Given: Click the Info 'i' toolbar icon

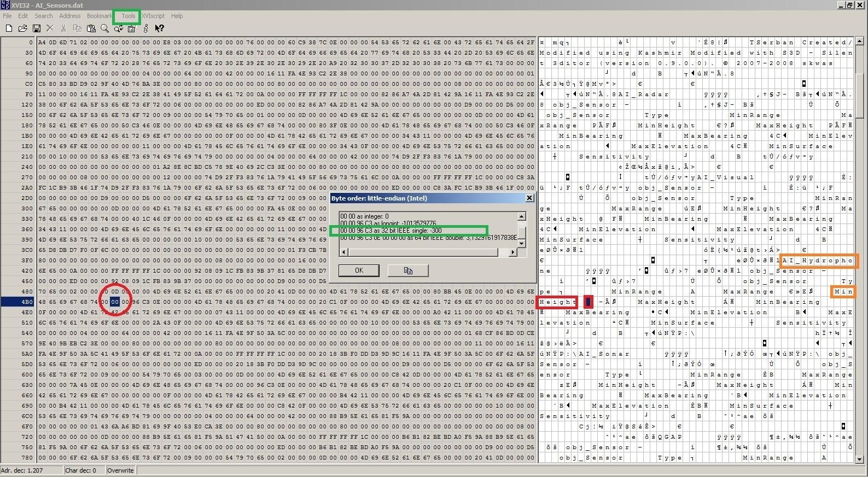Looking at the screenshot, I should (145, 28).
